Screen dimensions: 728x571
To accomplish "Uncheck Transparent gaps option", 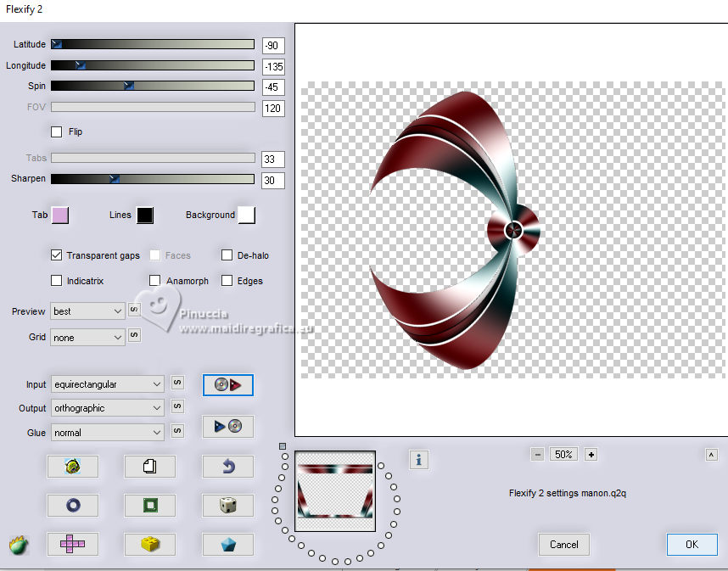I will [57, 255].
